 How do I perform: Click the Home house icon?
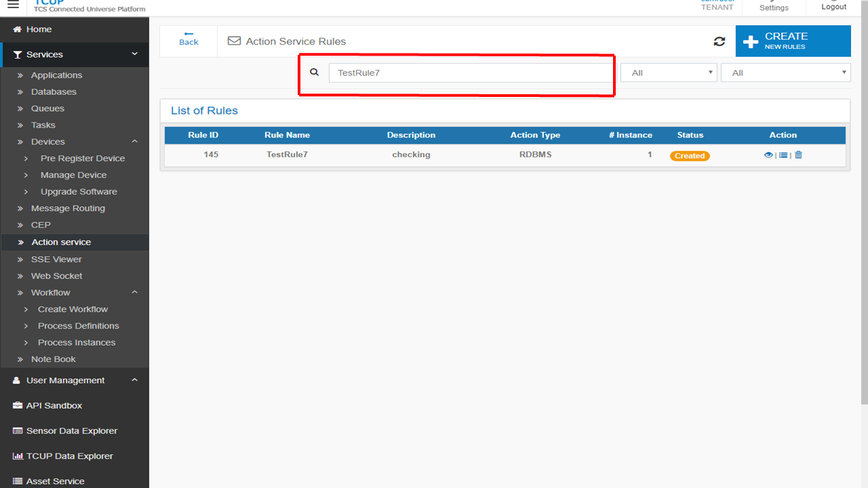[18, 29]
